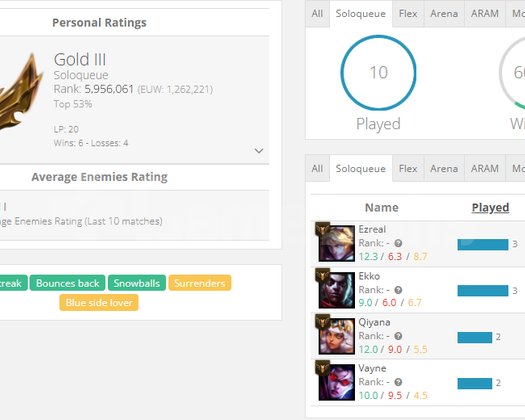Click the Bounces back tag
The image size is (525, 420).
(x=67, y=283)
